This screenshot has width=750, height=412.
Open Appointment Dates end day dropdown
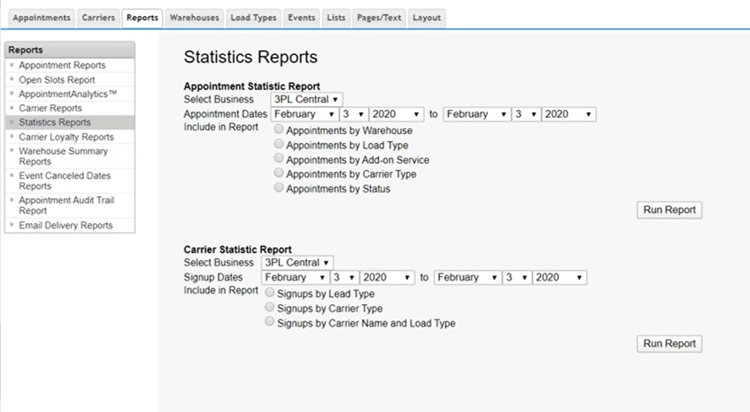[526, 114]
